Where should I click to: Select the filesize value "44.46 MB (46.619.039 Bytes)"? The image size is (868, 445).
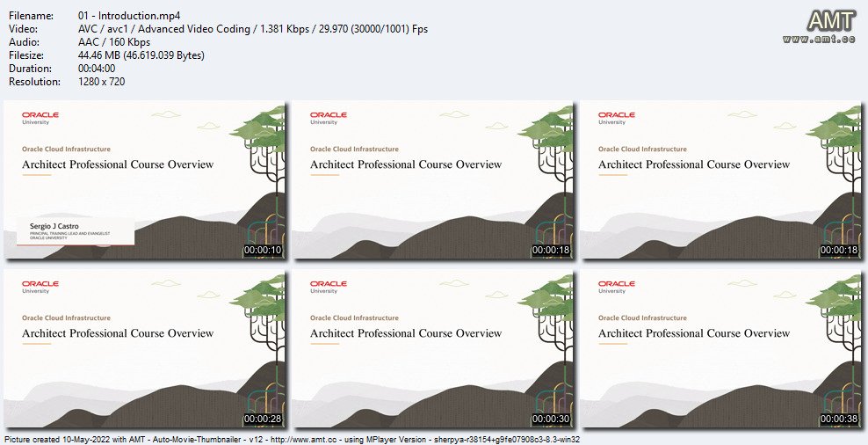[x=141, y=55]
